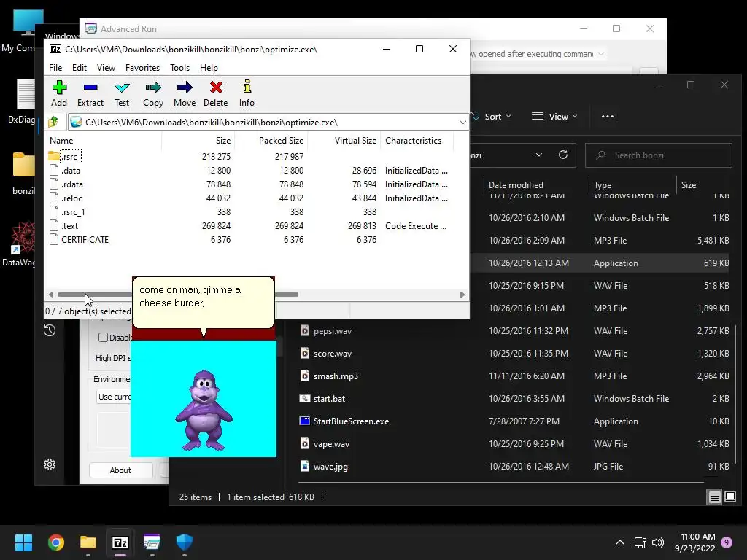Open the taskbar clock and date
Viewport: 747px width, 560px height.
pos(695,542)
